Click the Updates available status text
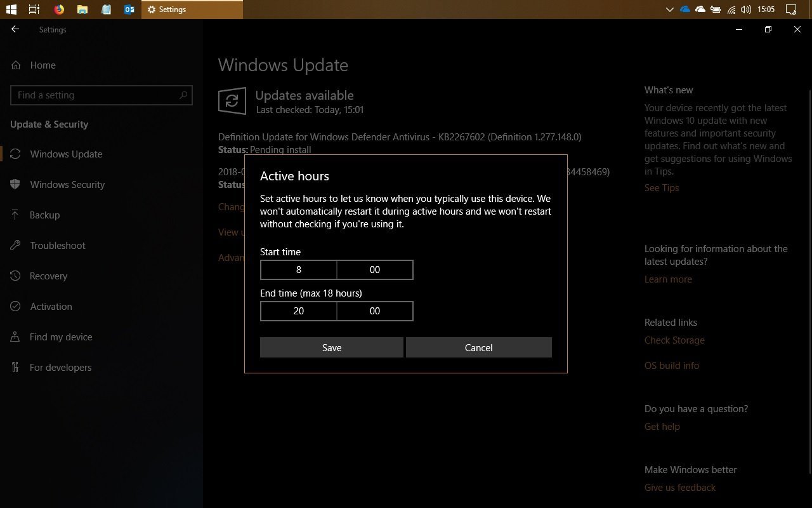This screenshot has height=508, width=812. pyautogui.click(x=304, y=95)
